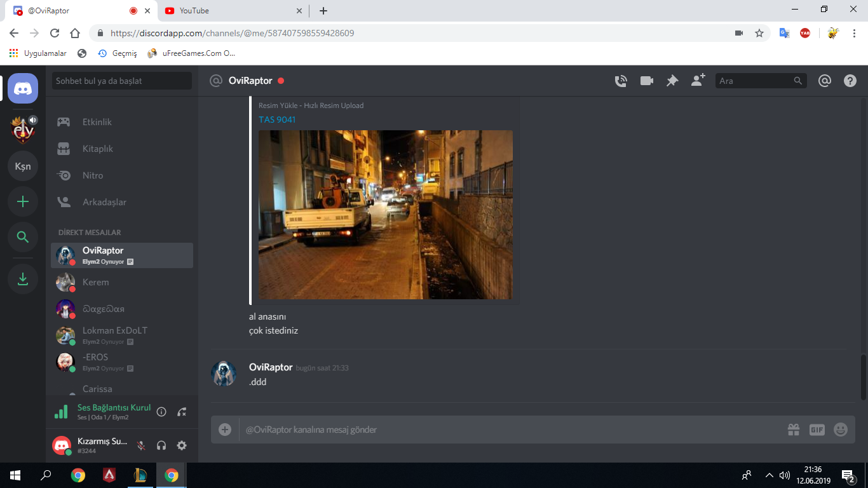The image size is (868, 488).
Task: Send a Nitro gift
Action: click(793, 430)
